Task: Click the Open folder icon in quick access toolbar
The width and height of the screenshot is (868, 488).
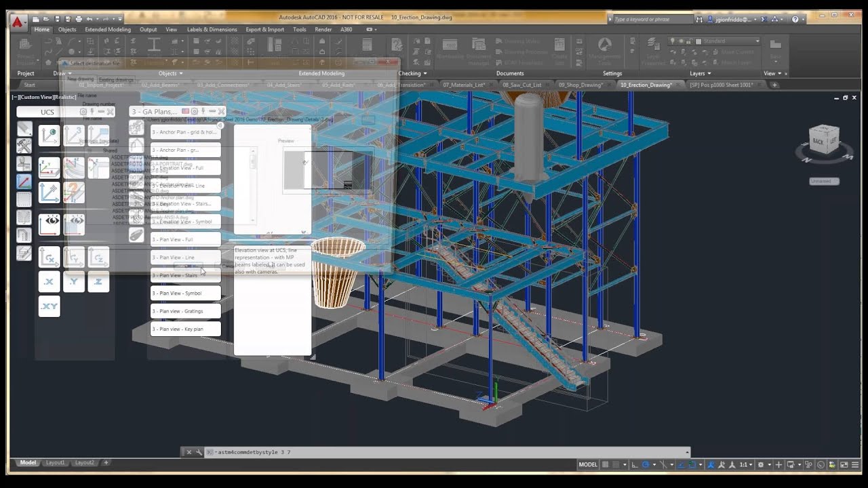Action: pyautogui.click(x=45, y=19)
